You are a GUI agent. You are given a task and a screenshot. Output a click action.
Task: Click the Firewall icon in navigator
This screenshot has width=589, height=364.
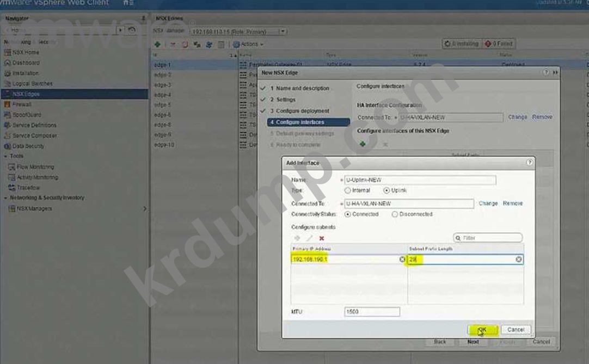click(x=7, y=104)
